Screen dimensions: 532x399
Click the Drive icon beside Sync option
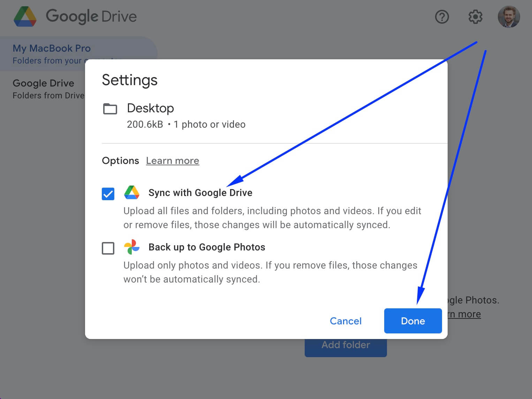click(x=132, y=193)
